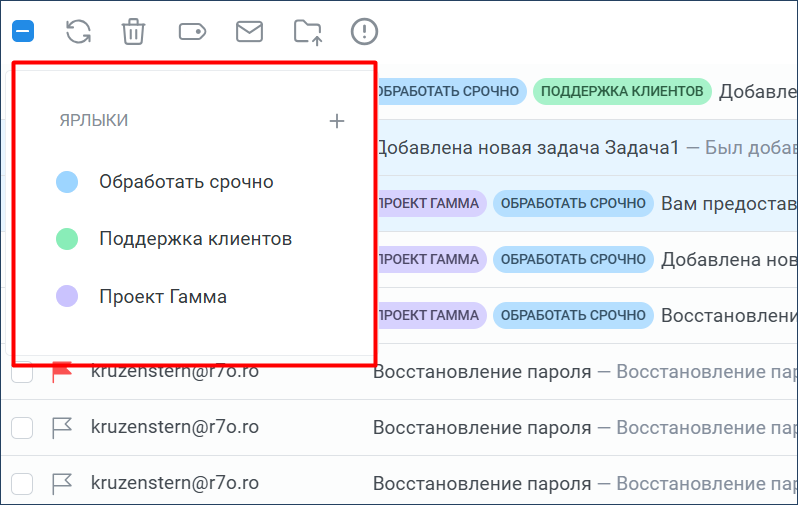Tick the checkbox of the bottom kruzenstern@r7o.ro row
Image resolution: width=799 pixels, height=506 pixels.
click(x=22, y=484)
